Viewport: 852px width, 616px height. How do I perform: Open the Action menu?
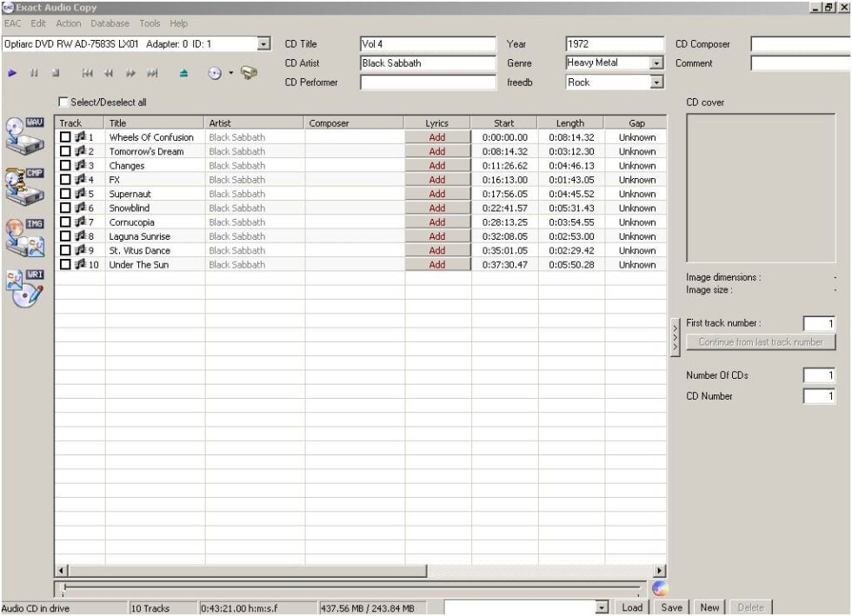point(68,23)
